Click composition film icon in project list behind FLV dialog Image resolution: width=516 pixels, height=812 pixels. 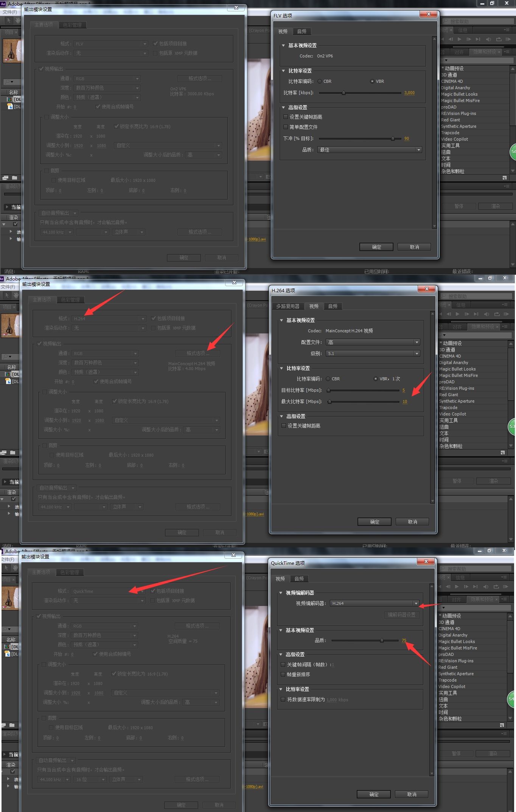click(9, 99)
